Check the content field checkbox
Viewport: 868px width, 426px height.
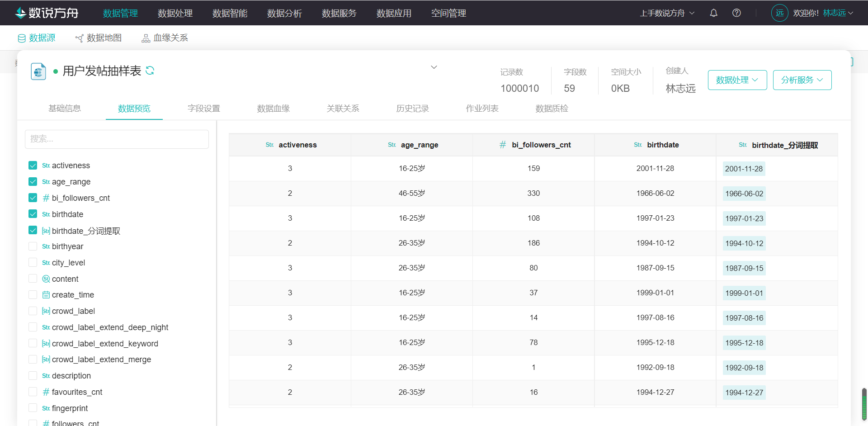33,279
